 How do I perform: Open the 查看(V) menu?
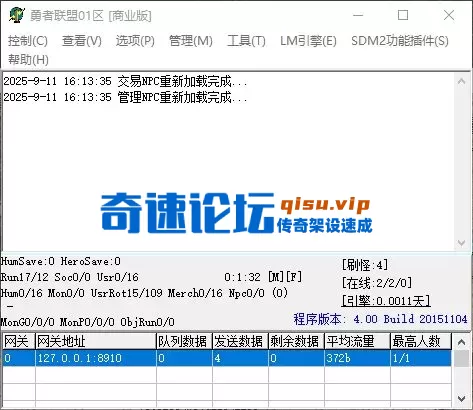[82, 41]
